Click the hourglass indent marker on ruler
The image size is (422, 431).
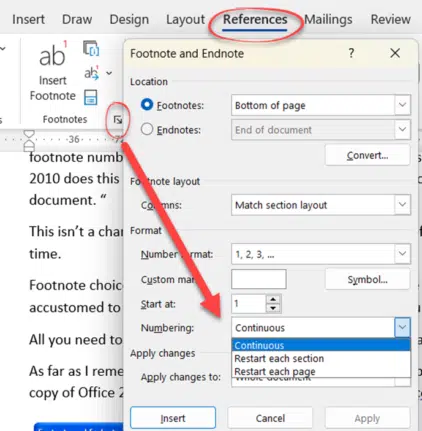29,141
